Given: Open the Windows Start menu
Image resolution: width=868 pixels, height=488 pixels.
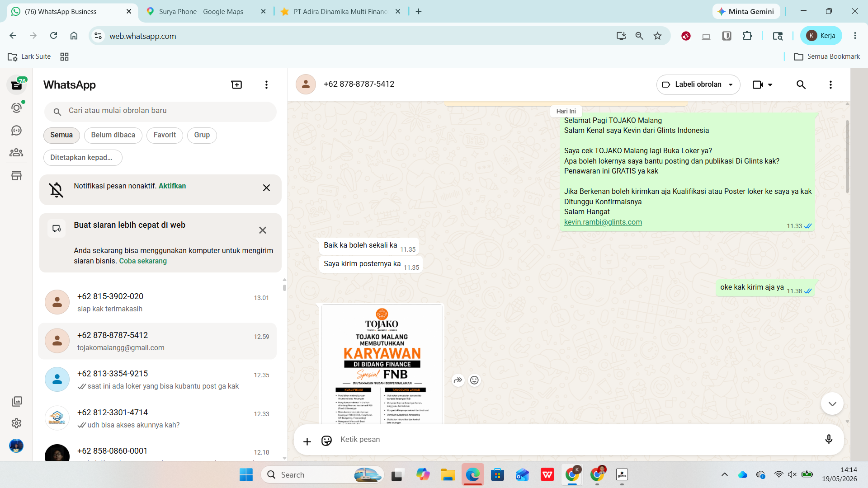Looking at the screenshot, I should tap(246, 475).
